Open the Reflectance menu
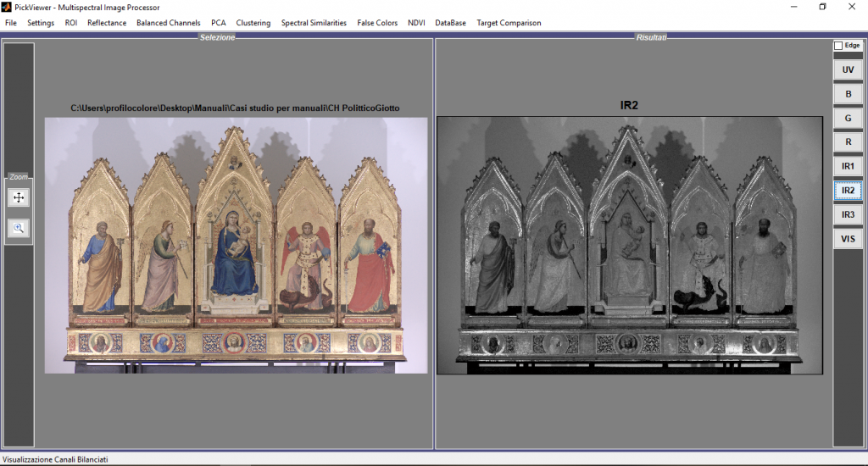The width and height of the screenshot is (868, 466). pyautogui.click(x=107, y=23)
